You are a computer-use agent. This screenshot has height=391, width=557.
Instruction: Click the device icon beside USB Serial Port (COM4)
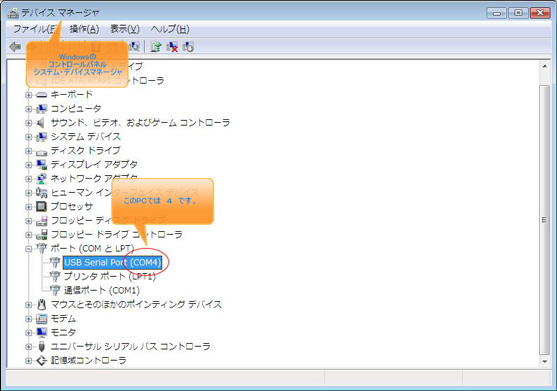coord(55,262)
